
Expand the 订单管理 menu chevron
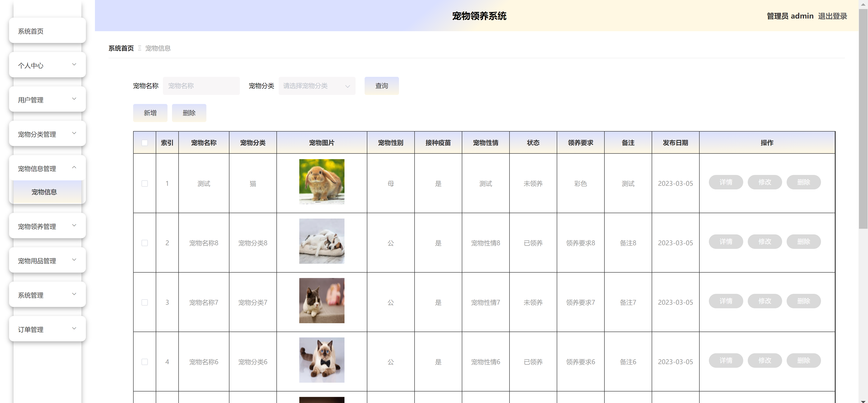[74, 328]
